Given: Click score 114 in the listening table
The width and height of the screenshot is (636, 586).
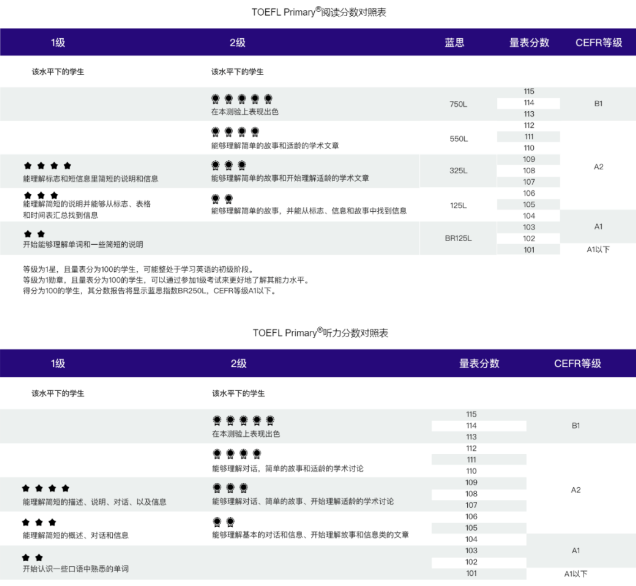Looking at the screenshot, I should 471,426.
